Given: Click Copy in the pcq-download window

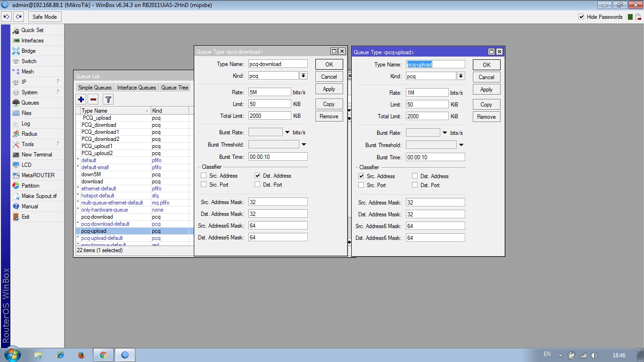Looking at the screenshot, I should (329, 104).
